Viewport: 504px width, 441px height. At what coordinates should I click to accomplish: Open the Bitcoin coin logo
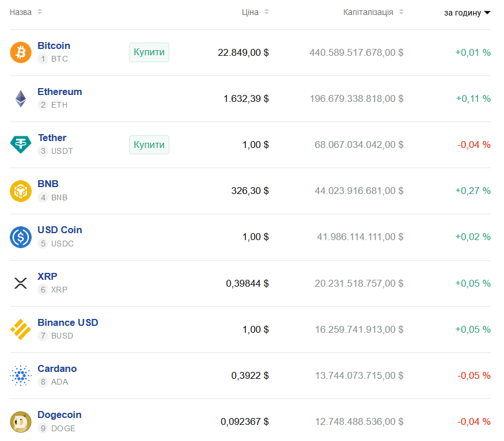coord(21,52)
